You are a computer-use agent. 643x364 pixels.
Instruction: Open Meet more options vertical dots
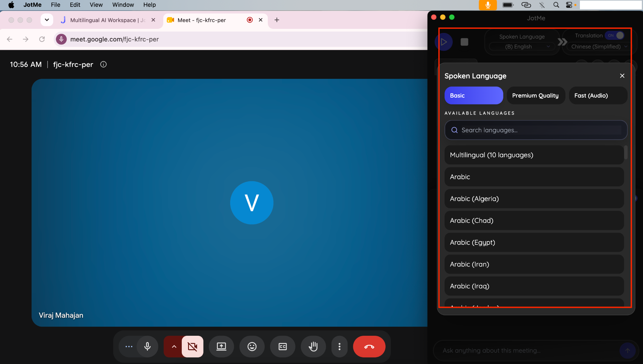339,346
